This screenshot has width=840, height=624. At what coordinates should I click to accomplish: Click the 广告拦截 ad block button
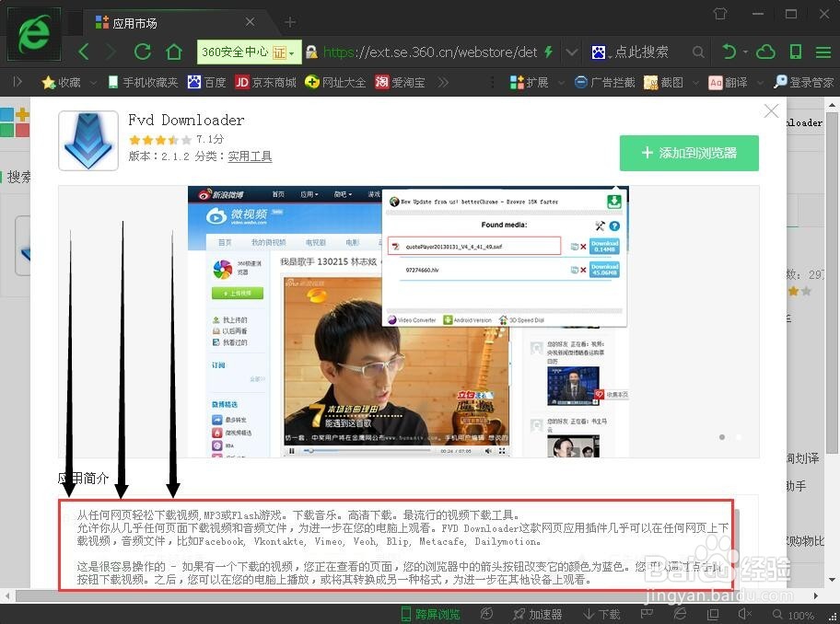coord(604,83)
